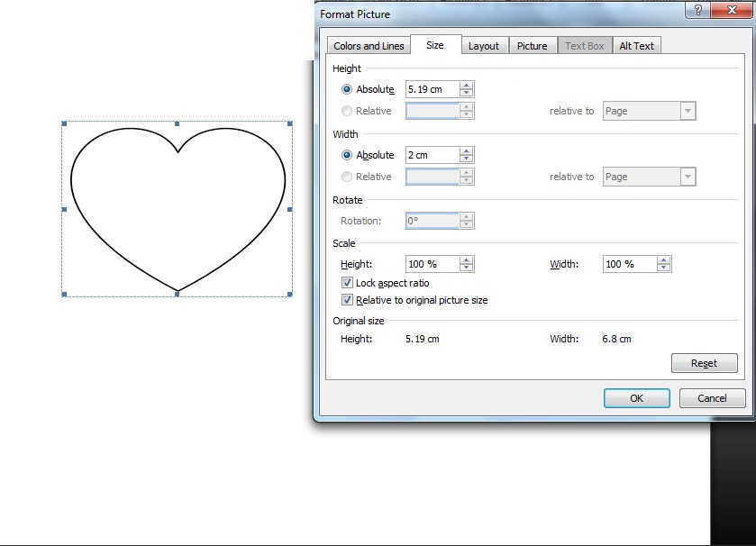Decrease Scale Width with down arrow
The image size is (756, 546).
tap(664, 268)
